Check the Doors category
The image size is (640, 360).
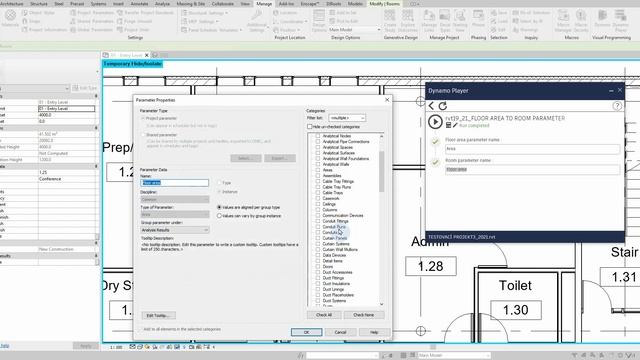point(318,267)
